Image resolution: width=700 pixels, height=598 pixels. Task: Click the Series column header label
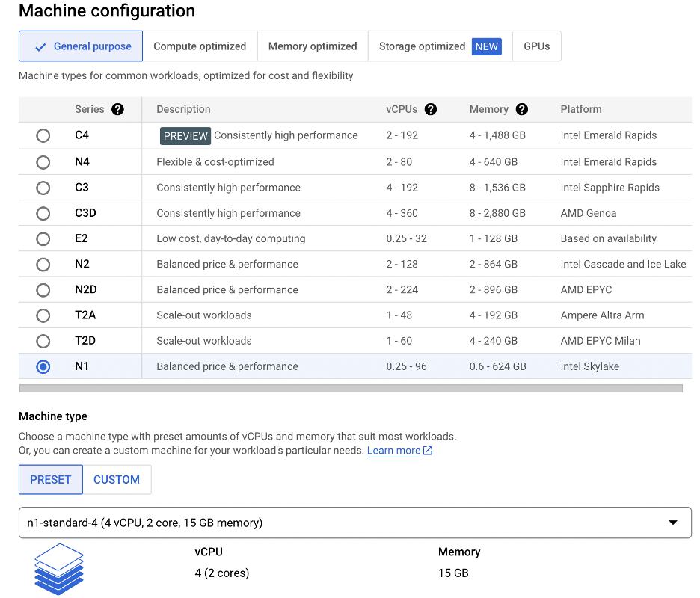(x=89, y=109)
